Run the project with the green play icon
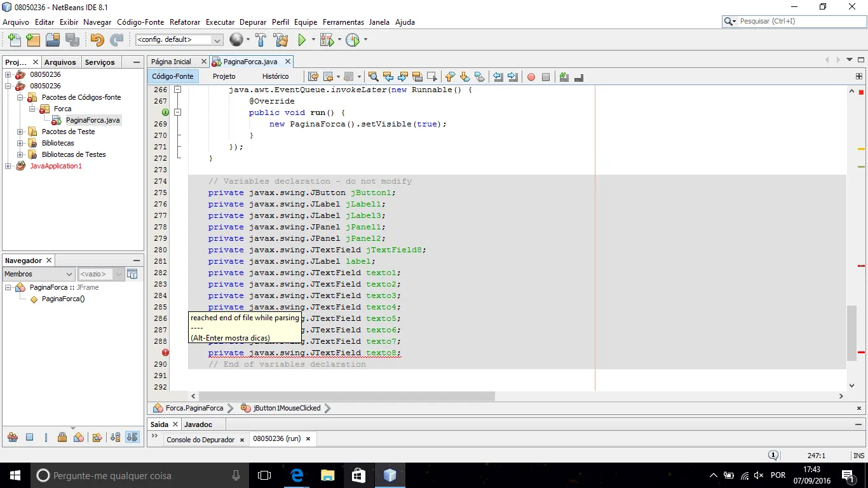Viewport: 868px width, 488px height. point(302,40)
